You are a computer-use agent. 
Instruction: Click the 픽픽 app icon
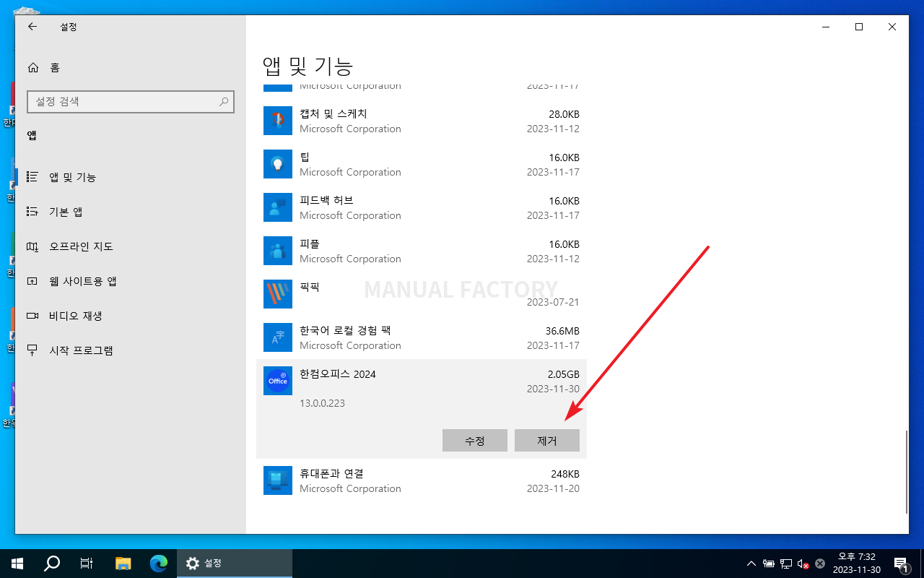(x=278, y=294)
